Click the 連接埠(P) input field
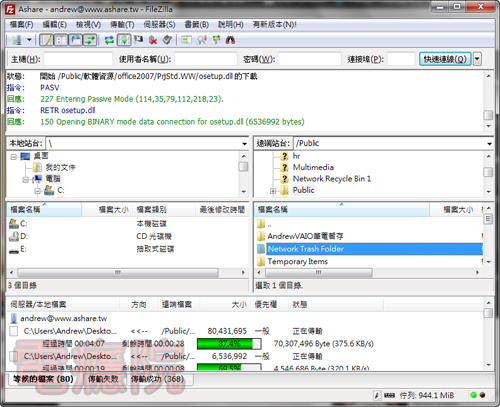The image size is (500, 407). pos(401,59)
